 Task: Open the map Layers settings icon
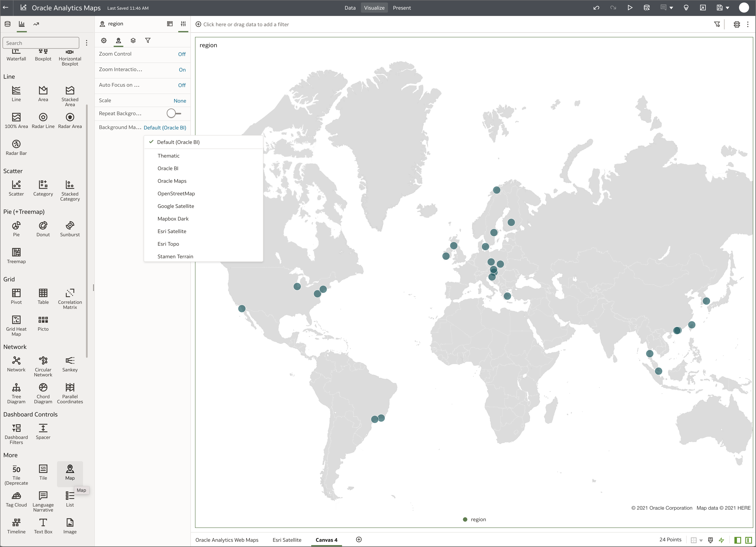tap(133, 40)
